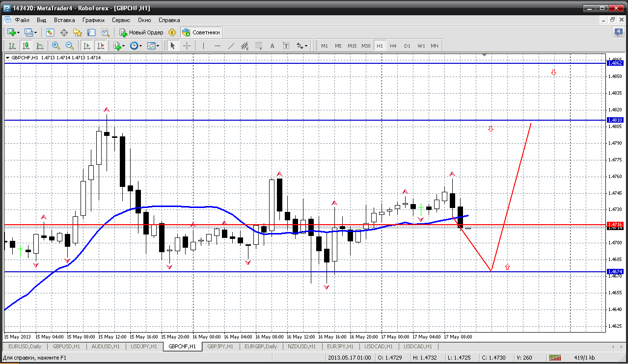Screen dimensions: 628x364
Task: Switch to GBPJPY,H1 chart tab
Action: [220, 346]
